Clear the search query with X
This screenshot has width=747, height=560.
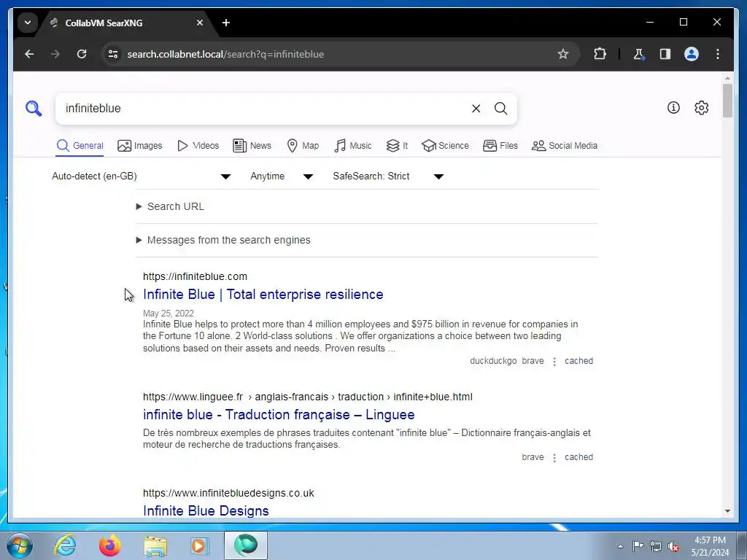pos(476,109)
